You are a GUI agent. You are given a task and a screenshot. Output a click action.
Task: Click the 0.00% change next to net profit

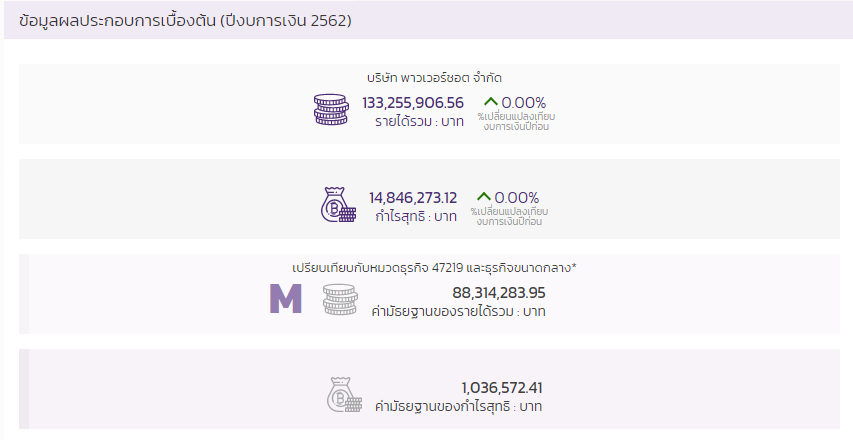point(517,197)
